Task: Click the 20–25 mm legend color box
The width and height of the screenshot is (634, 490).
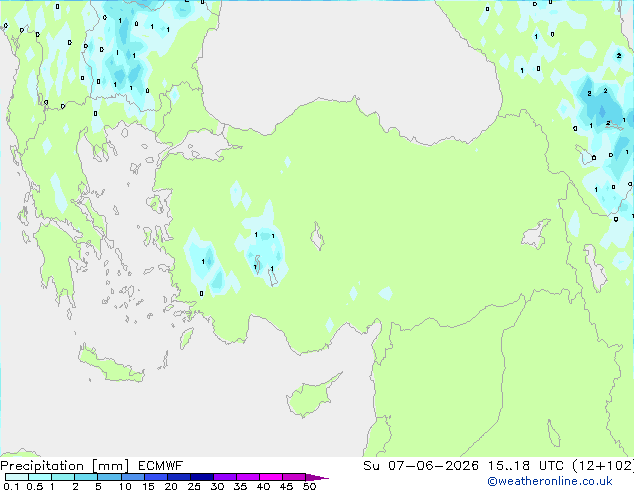Action: coord(178,477)
